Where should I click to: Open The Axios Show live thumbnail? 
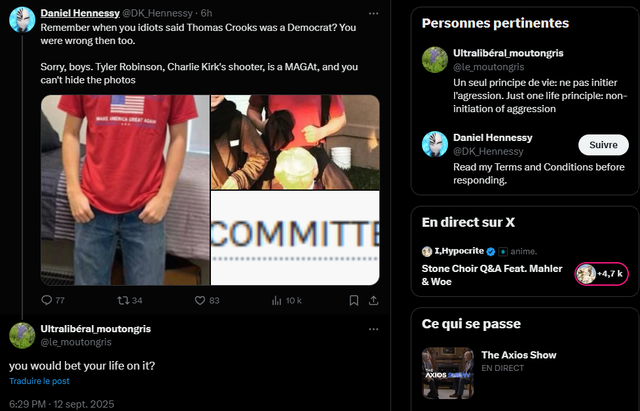pos(447,367)
